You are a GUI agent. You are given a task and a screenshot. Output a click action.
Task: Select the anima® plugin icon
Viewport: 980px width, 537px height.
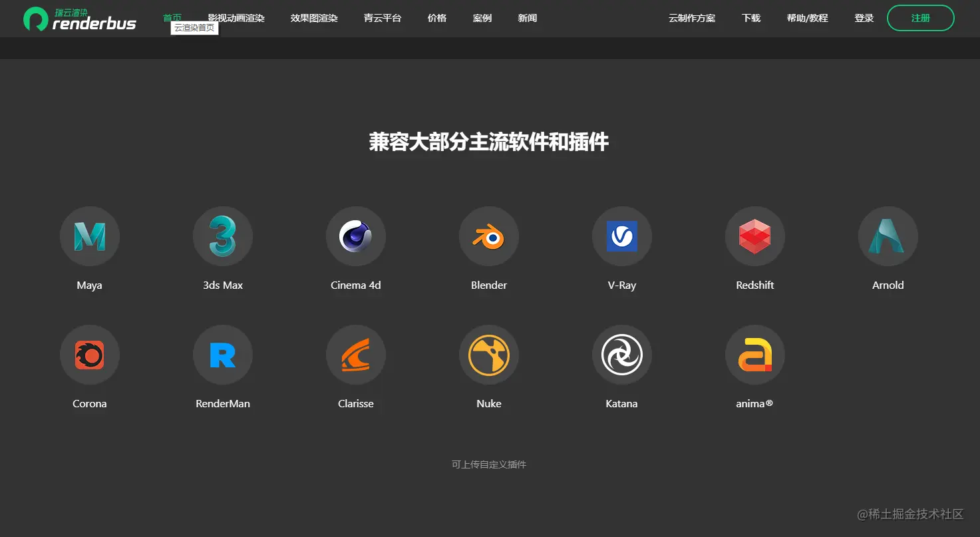tap(754, 354)
